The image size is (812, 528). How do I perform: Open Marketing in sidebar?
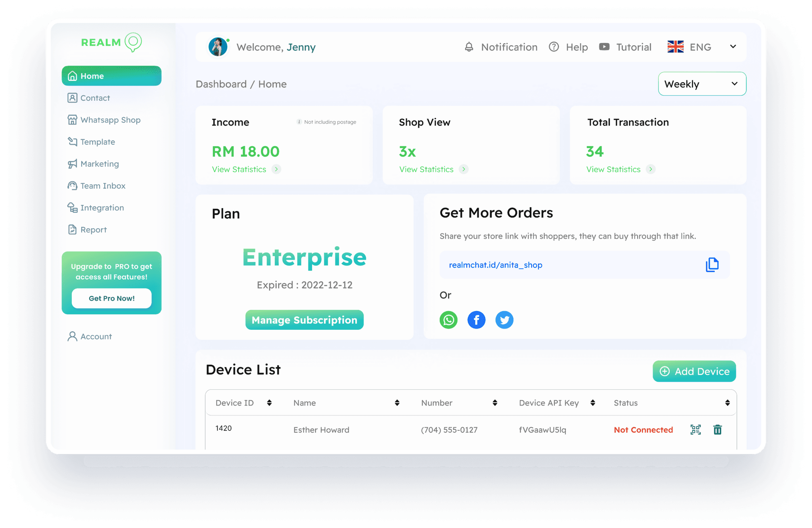[93, 164]
